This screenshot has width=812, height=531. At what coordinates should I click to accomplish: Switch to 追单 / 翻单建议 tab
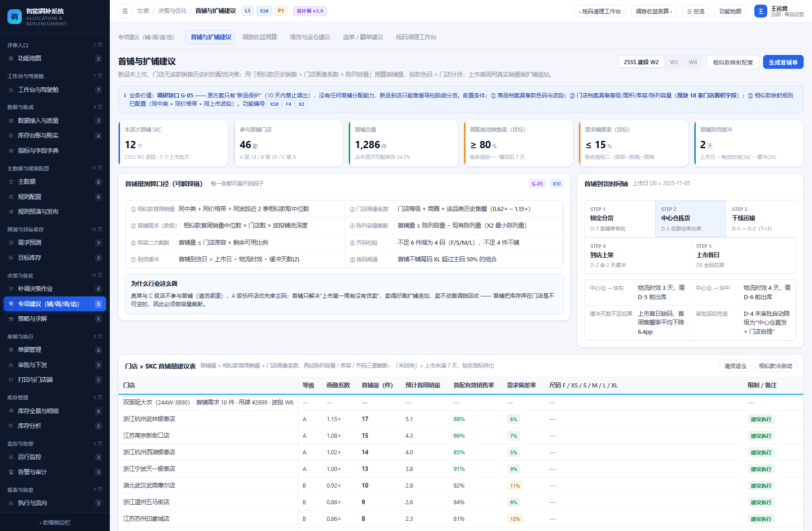363,37
